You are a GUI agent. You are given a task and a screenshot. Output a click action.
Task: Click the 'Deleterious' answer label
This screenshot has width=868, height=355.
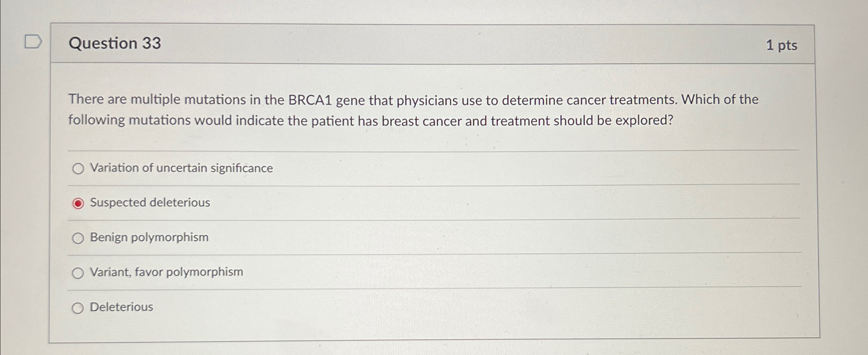coord(121,307)
